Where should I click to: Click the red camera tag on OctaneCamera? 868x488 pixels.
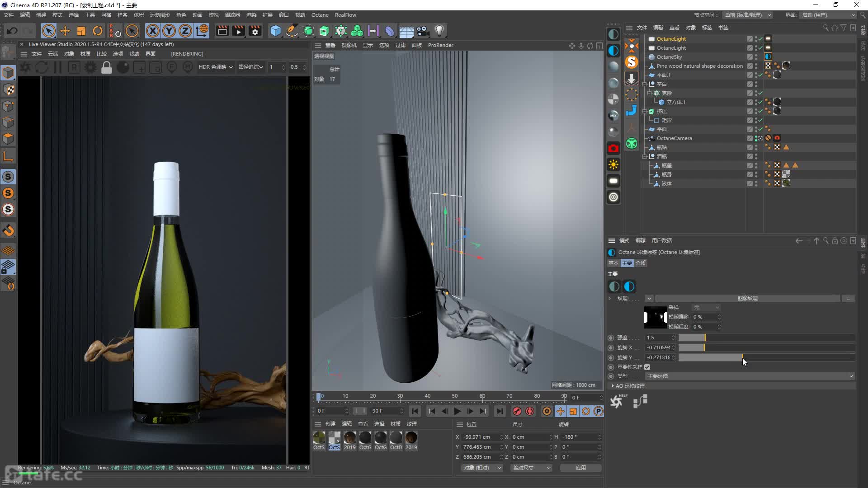pyautogui.click(x=777, y=138)
